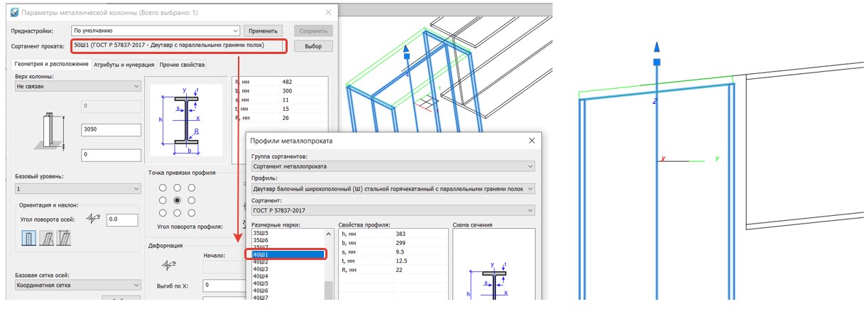Click the blue Z-axis grip arrow in the right view
868x309 pixels.
657,48
